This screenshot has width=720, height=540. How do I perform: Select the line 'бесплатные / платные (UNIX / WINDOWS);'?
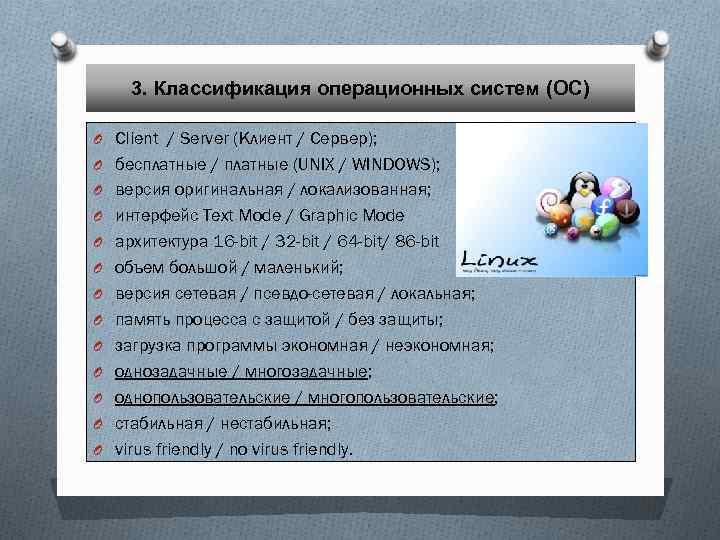pos(277,164)
